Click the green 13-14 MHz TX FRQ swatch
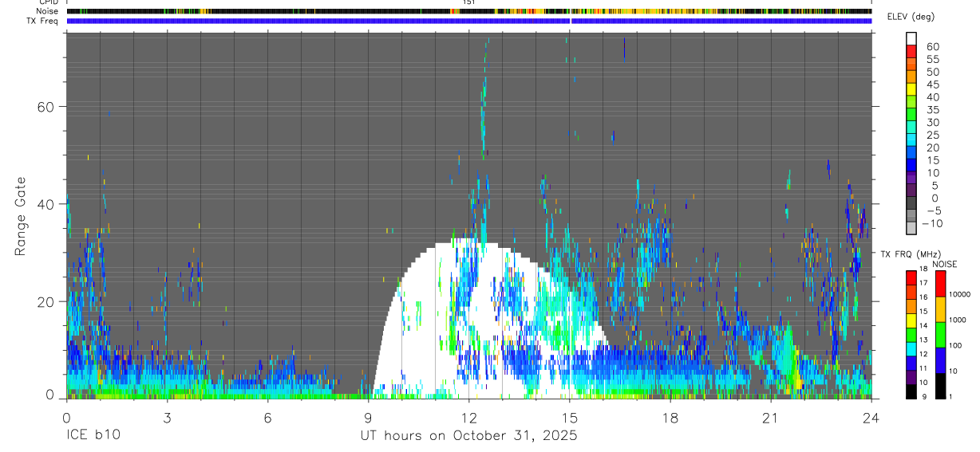 click(911, 335)
